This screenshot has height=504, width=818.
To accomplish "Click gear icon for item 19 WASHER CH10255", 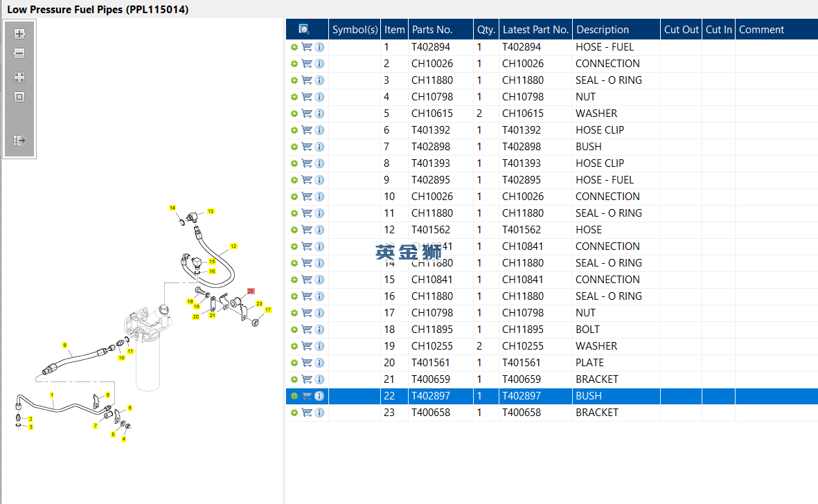I will 294,346.
